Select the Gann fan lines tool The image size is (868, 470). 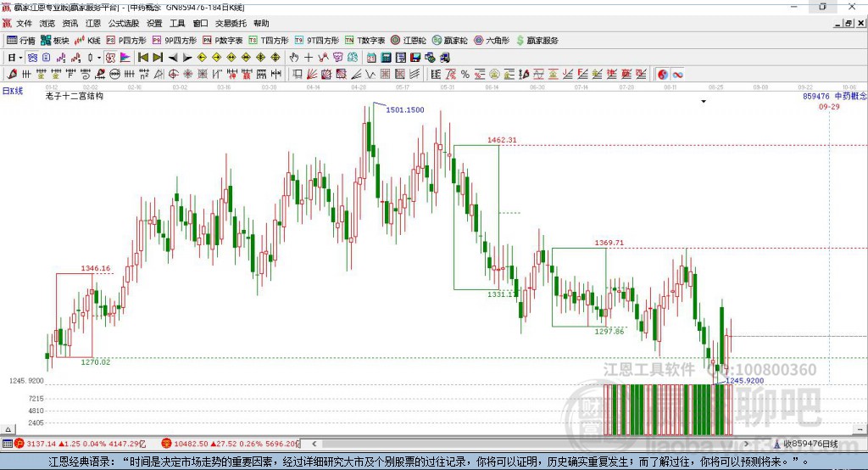(x=312, y=75)
